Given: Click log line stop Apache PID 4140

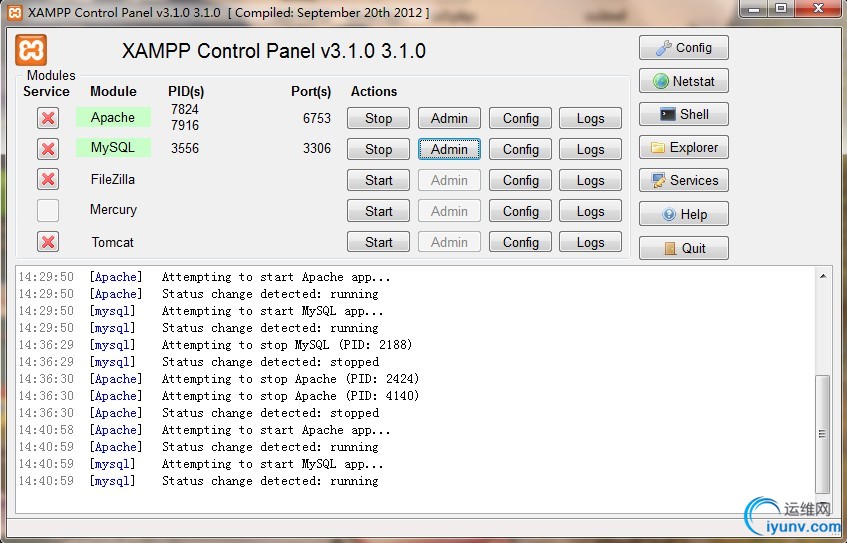Looking at the screenshot, I should (x=219, y=395).
